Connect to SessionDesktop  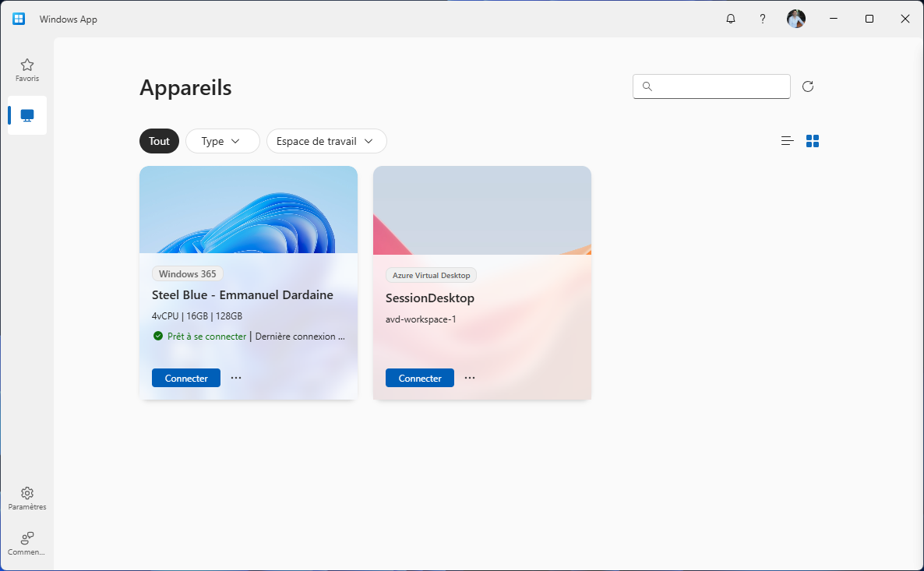[x=420, y=378]
